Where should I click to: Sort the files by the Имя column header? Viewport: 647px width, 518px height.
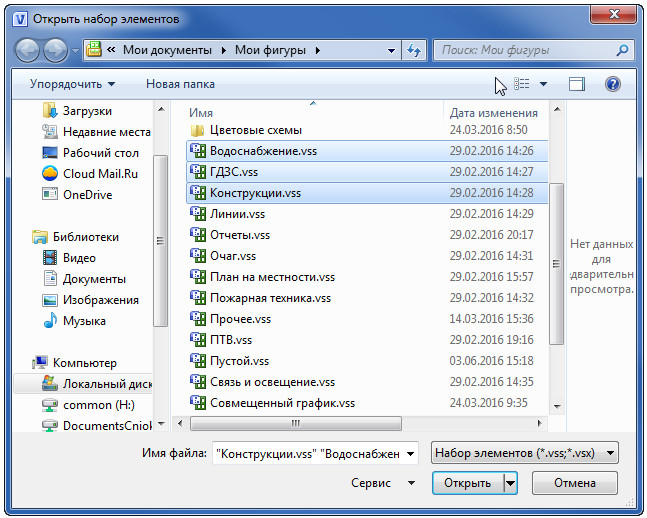tap(201, 113)
